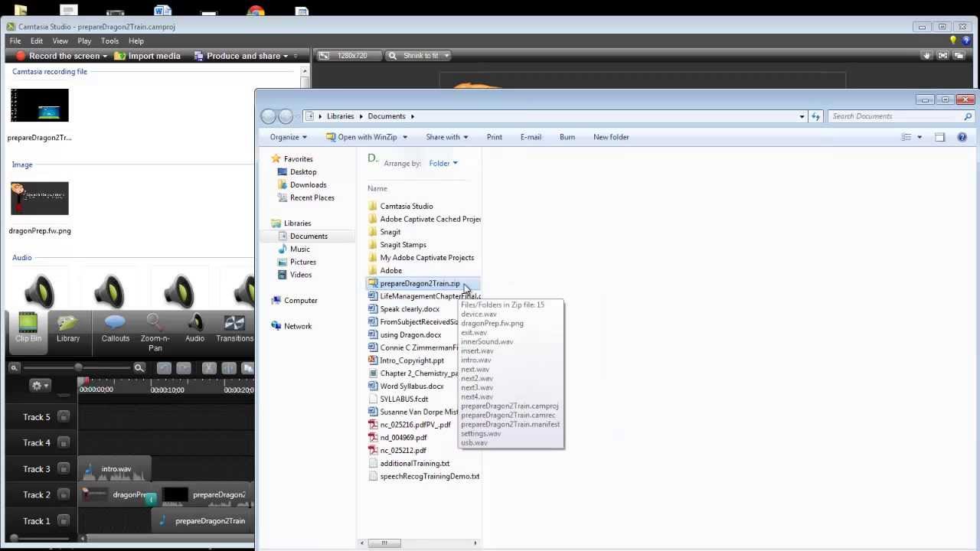The width and height of the screenshot is (980, 551).
Task: Click Produce and share button
Action: pos(237,56)
